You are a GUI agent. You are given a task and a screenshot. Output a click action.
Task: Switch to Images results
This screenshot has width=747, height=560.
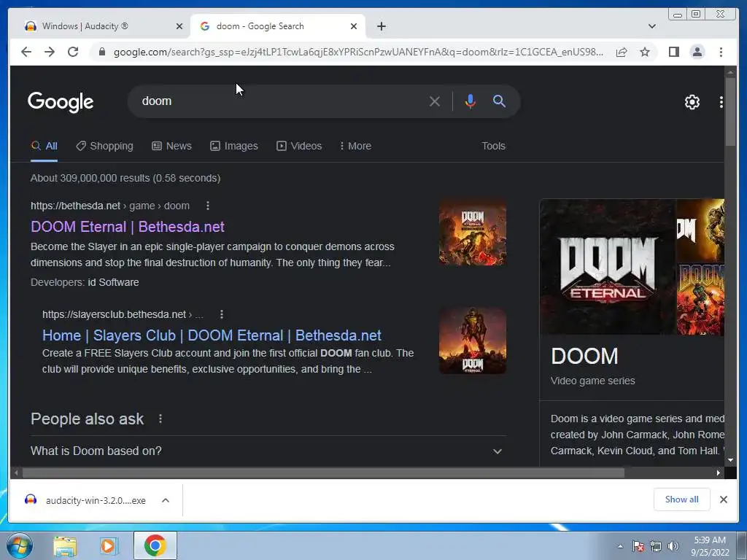234,146
